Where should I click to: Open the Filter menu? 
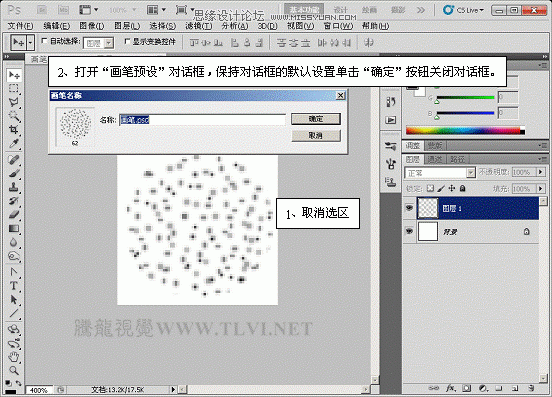tap(199, 26)
